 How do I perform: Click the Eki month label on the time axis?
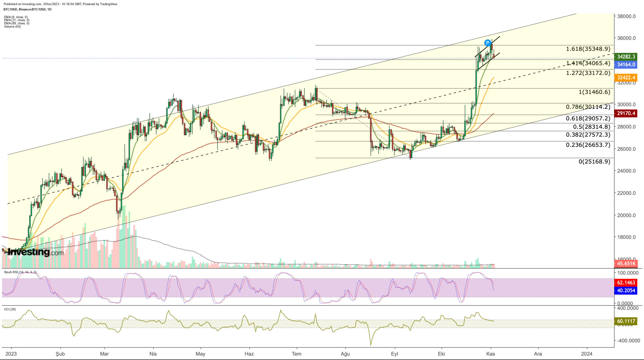point(441,354)
